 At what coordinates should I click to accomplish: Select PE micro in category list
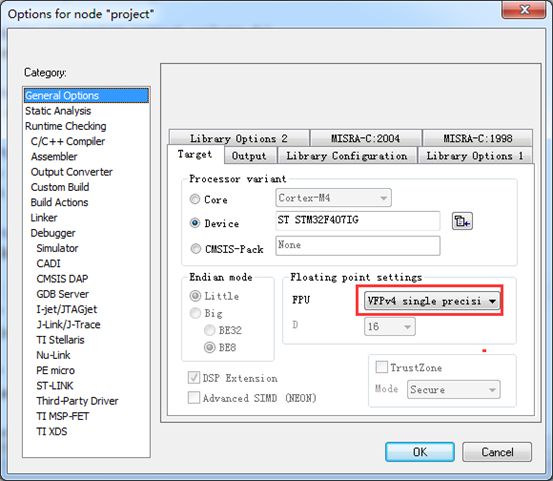pos(55,371)
